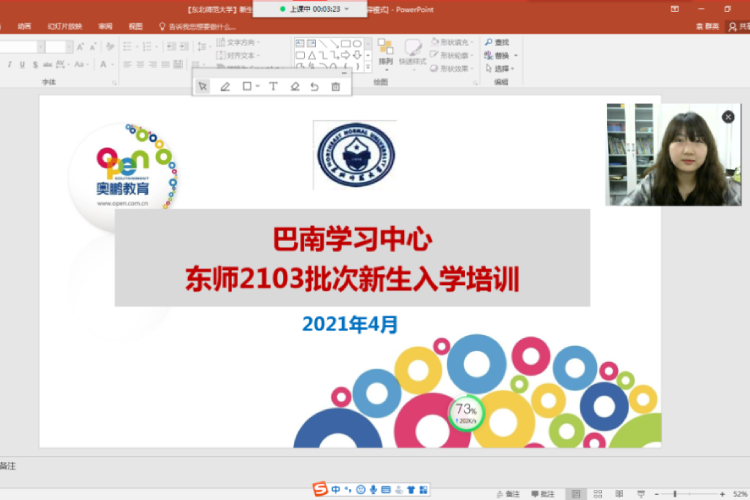750x500 pixels.
Task: Expand the class timer dropdown arrow
Action: click(x=347, y=8)
